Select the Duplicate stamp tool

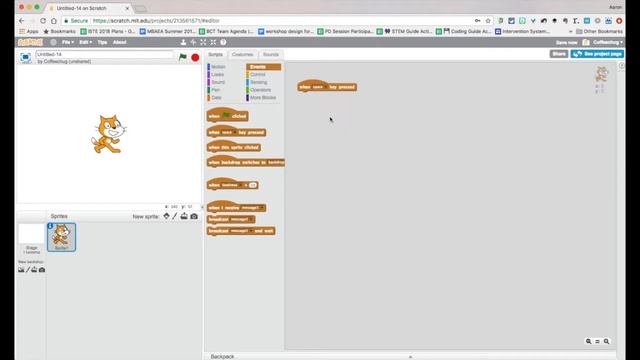(x=183, y=42)
